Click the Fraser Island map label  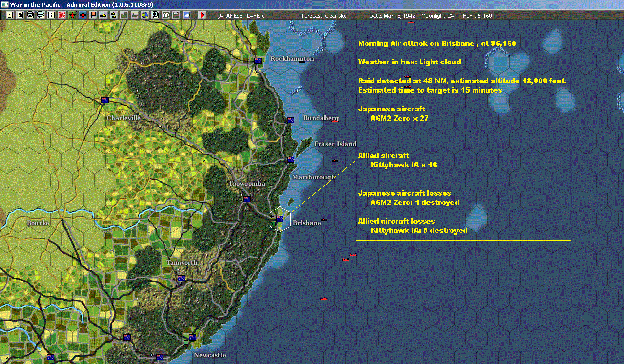pyautogui.click(x=335, y=144)
